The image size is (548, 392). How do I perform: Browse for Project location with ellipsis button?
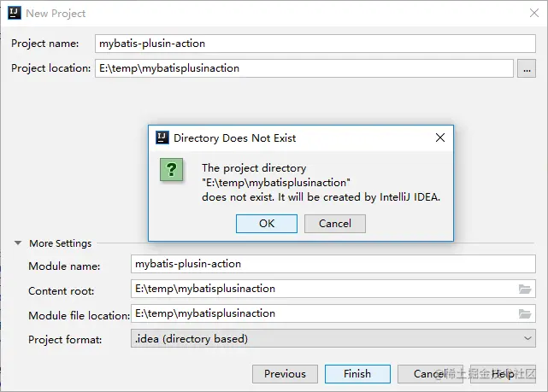[527, 68]
